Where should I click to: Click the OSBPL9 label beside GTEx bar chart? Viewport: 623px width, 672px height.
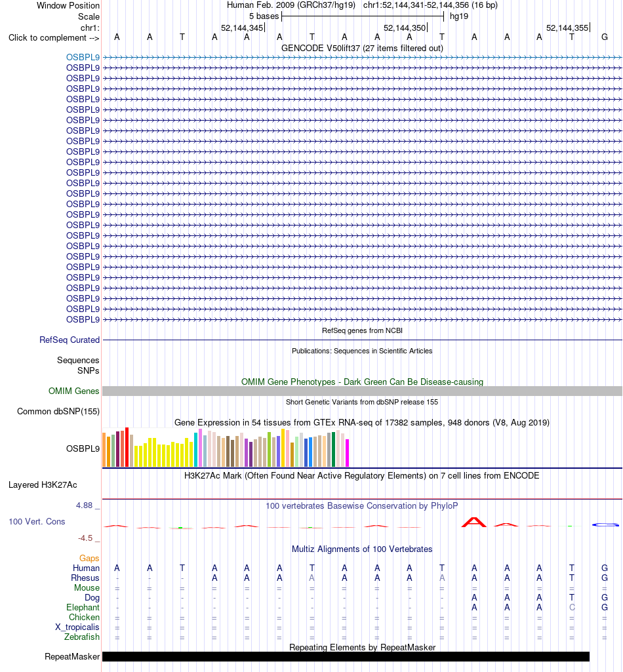click(x=83, y=448)
